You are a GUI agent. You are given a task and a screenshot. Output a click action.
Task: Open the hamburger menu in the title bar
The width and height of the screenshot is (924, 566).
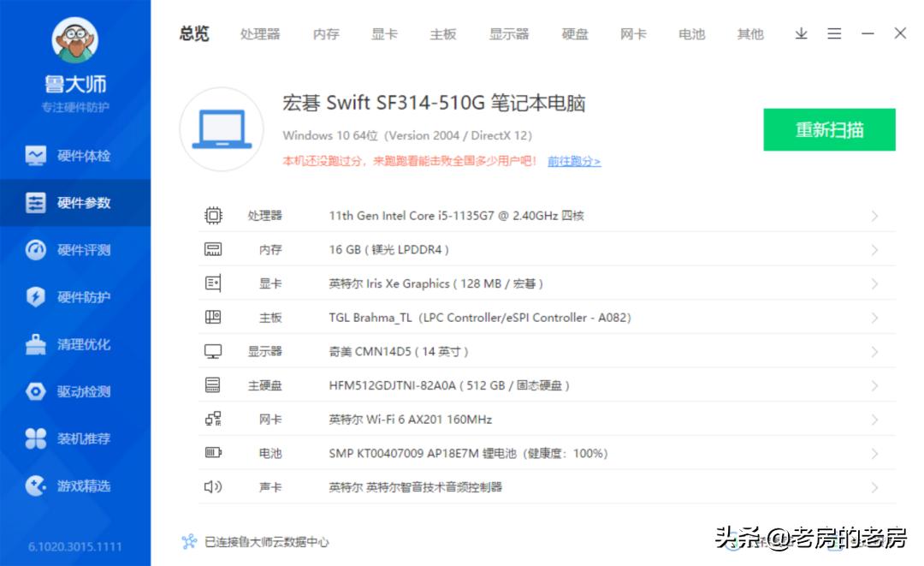point(834,33)
